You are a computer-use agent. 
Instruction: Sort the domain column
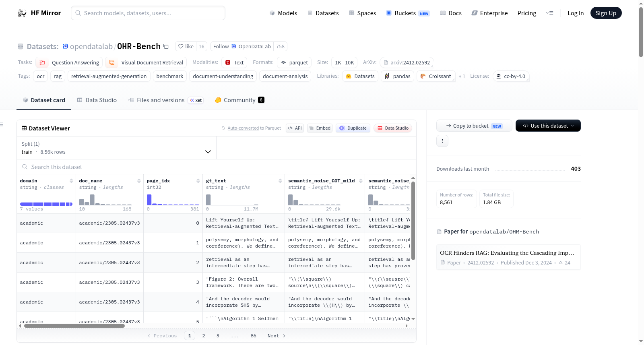(71, 181)
